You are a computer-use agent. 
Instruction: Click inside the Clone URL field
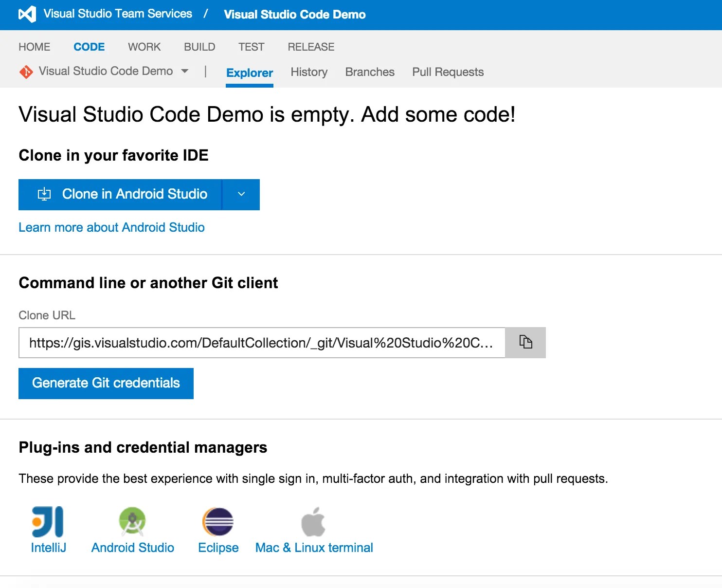262,343
